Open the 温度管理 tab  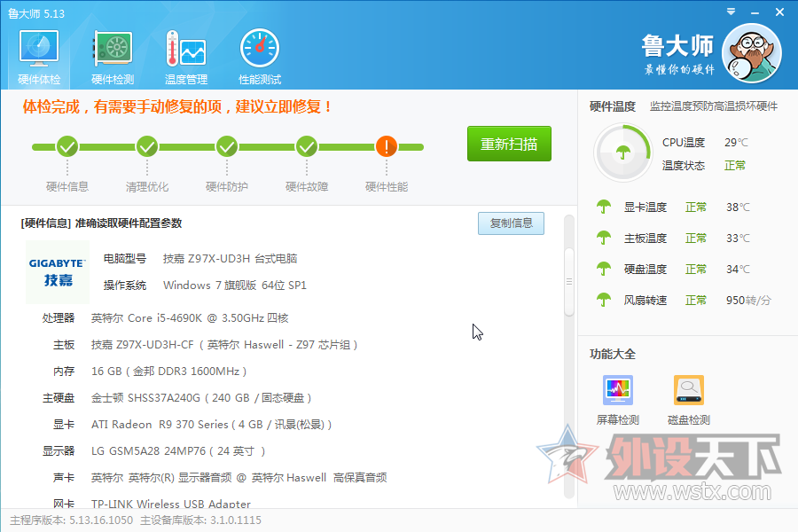tap(186, 57)
